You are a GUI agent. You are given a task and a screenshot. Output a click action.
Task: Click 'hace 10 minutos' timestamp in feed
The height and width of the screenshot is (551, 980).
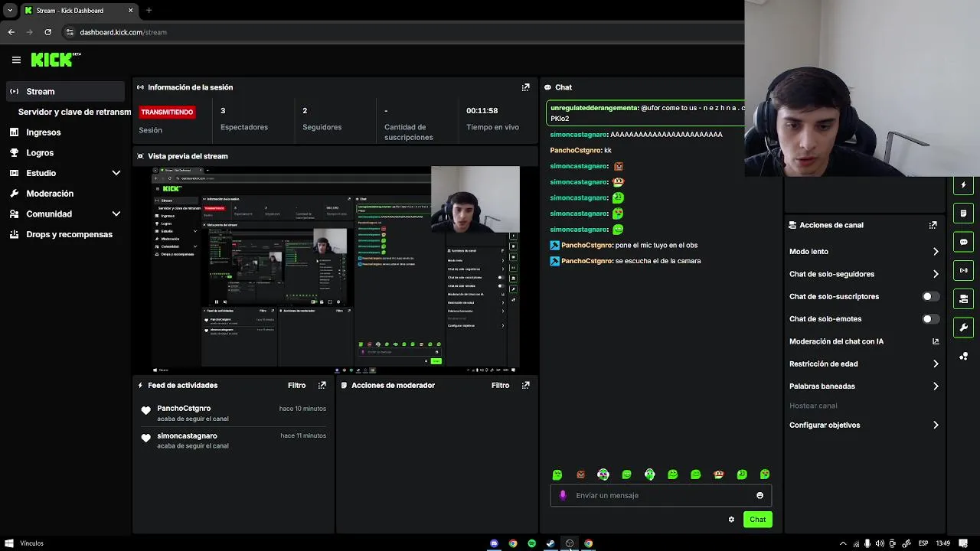(x=302, y=409)
